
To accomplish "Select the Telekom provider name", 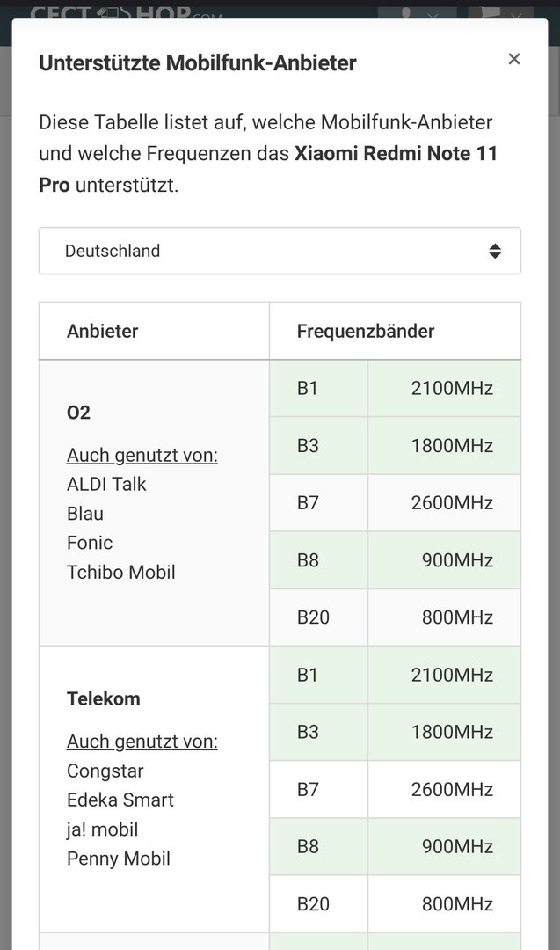I will point(104,698).
